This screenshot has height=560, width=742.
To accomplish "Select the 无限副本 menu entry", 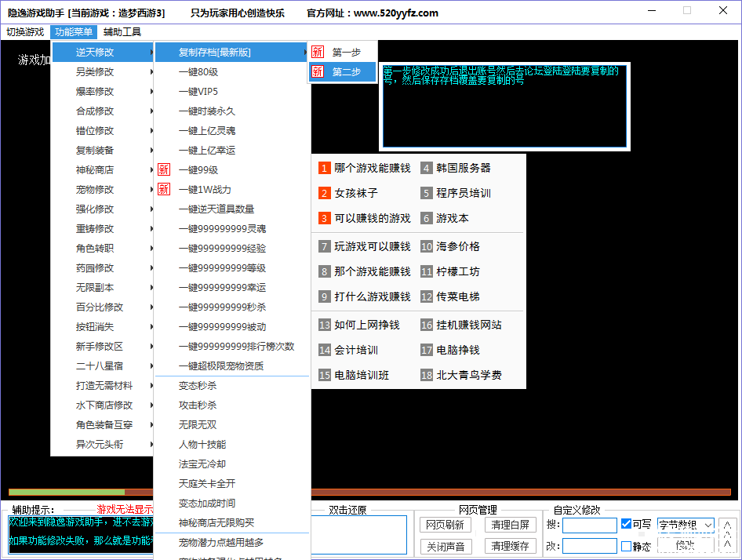I will [103, 287].
